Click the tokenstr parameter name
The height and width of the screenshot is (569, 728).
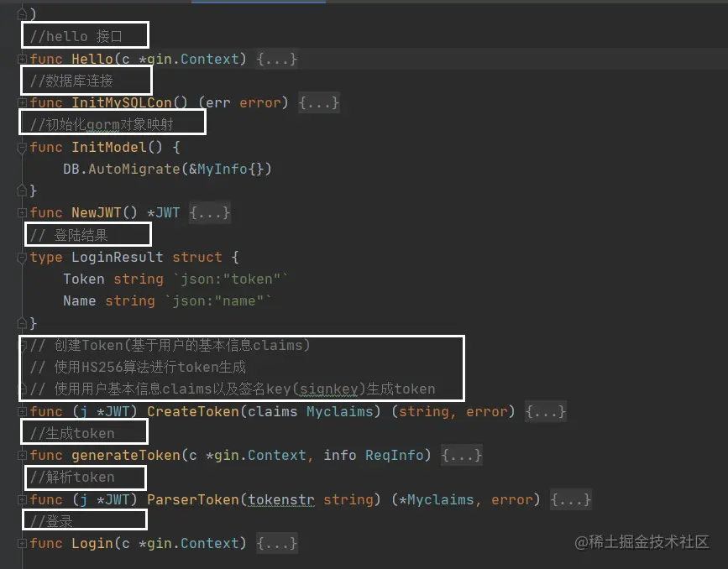(281, 499)
